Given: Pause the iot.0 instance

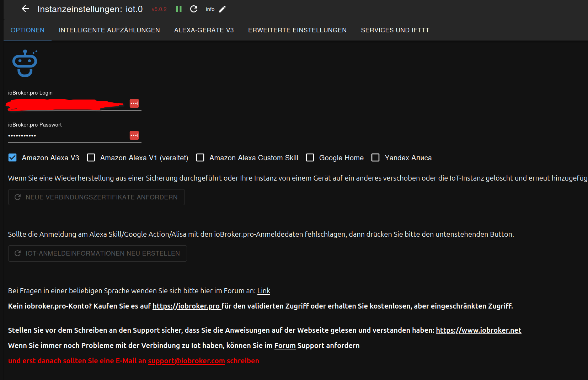Looking at the screenshot, I should coord(179,9).
